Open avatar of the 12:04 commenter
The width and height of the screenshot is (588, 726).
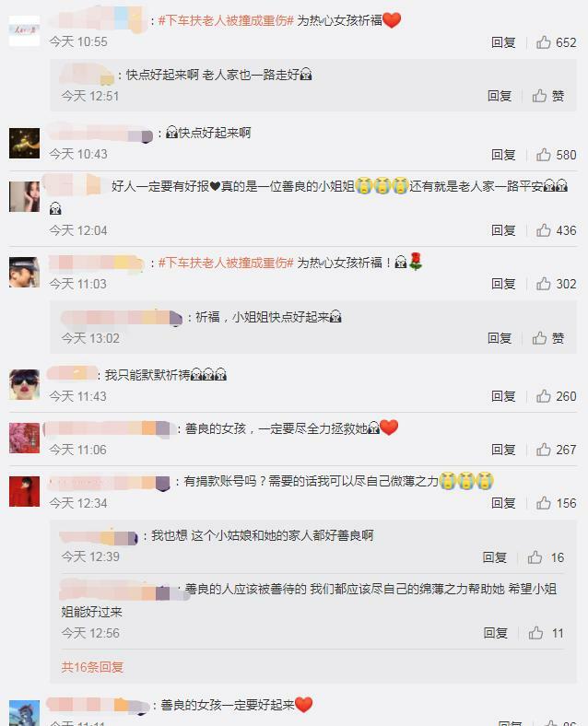point(24,197)
